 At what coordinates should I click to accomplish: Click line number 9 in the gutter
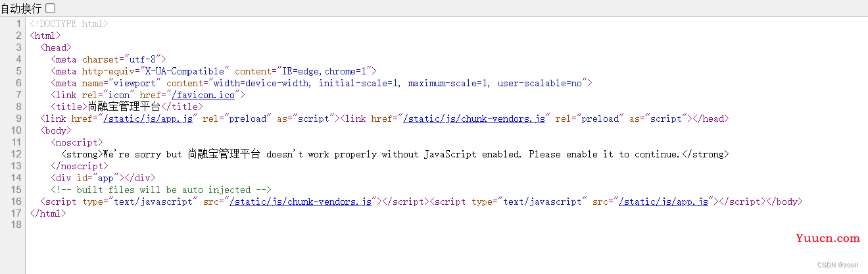pos(19,119)
